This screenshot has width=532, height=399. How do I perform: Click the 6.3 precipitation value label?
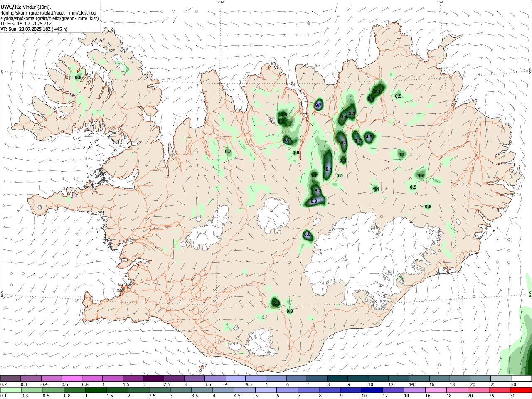click(314, 201)
